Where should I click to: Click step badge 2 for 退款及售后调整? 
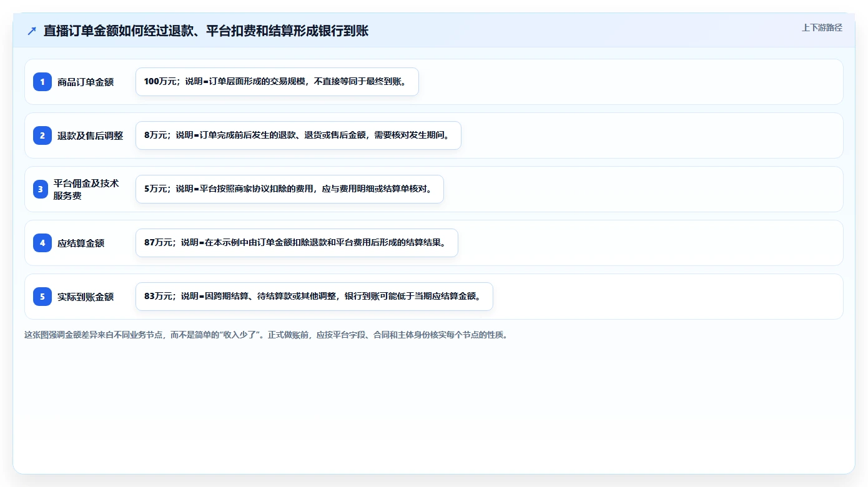(42, 135)
